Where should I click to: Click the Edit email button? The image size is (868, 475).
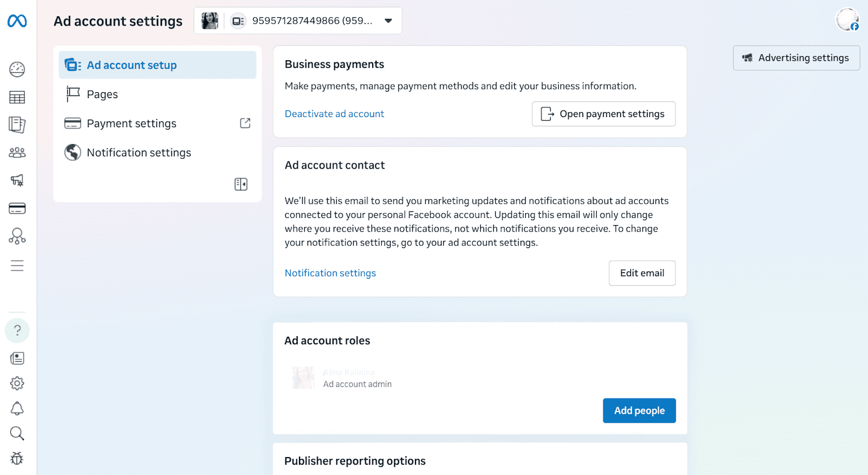coord(642,273)
